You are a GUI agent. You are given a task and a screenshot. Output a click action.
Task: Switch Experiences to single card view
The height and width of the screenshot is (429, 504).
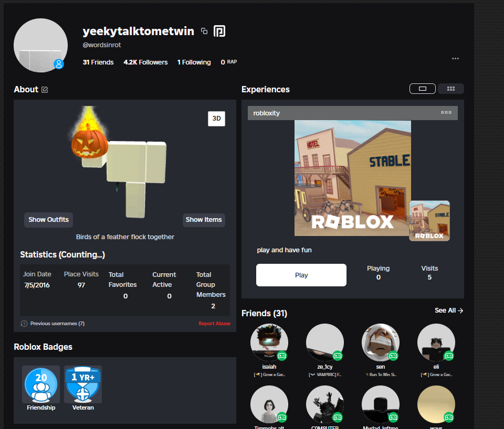[x=422, y=89]
